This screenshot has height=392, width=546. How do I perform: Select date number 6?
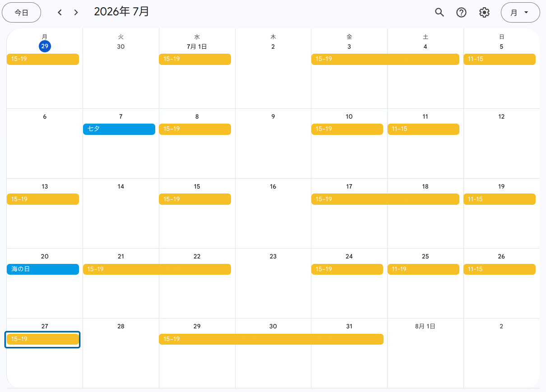tap(45, 116)
